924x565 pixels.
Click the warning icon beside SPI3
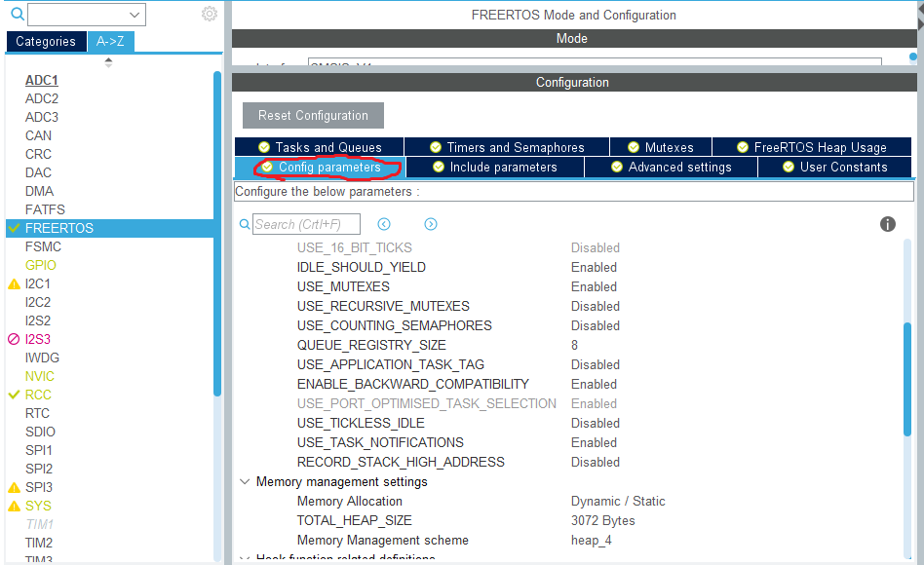click(15, 487)
